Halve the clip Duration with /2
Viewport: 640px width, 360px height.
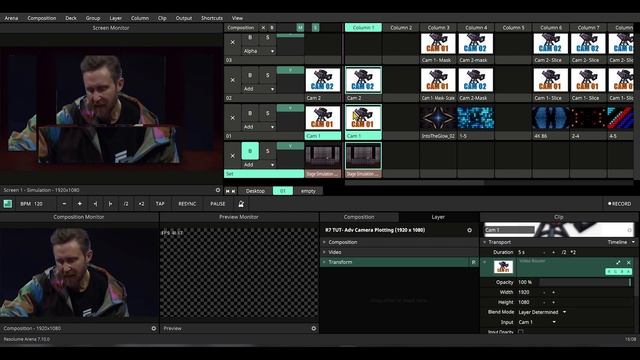pyautogui.click(x=564, y=252)
